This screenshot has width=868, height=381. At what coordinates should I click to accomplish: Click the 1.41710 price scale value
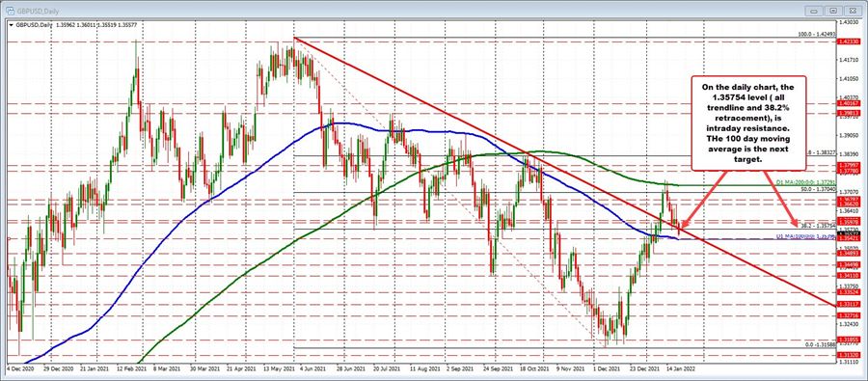tap(848, 59)
